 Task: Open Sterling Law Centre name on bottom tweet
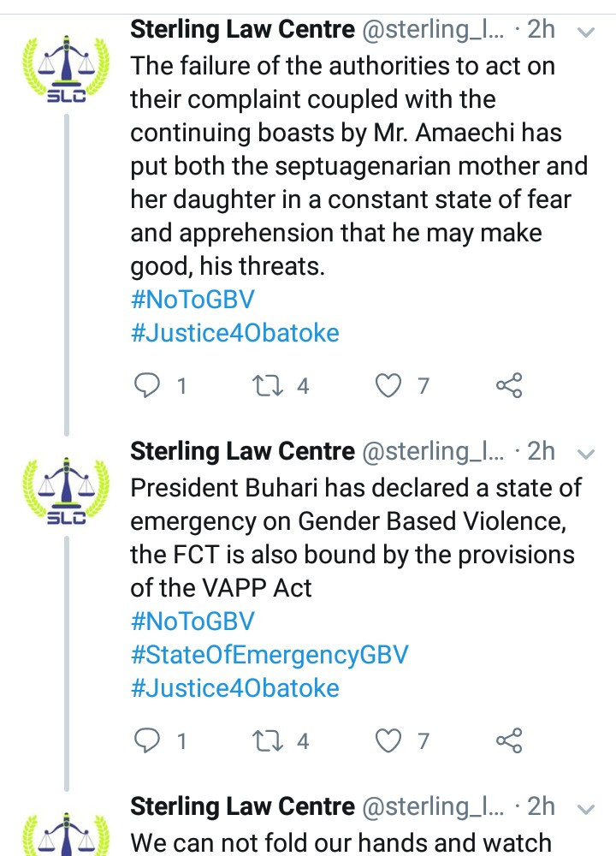point(242,806)
